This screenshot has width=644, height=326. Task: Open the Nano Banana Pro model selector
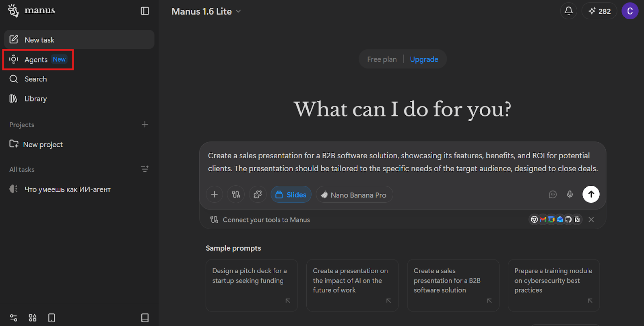(x=354, y=195)
